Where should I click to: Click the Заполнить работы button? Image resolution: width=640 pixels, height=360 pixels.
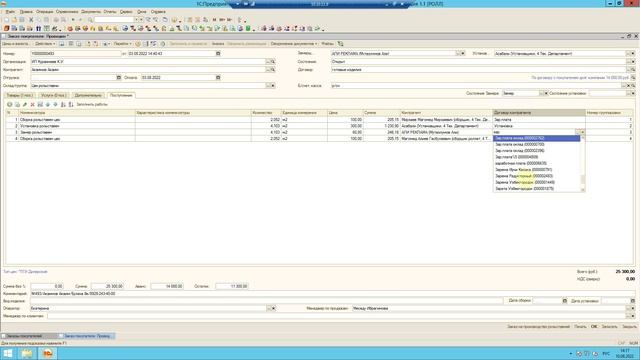[x=92, y=104]
